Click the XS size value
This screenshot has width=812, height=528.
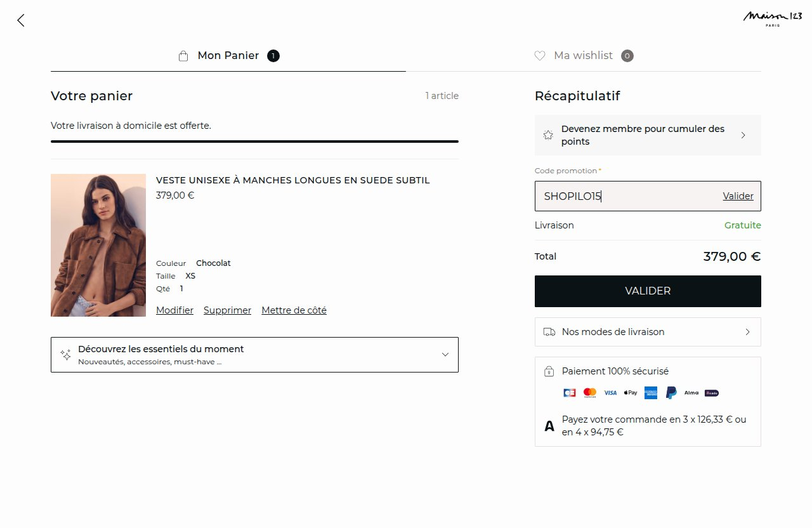(190, 276)
